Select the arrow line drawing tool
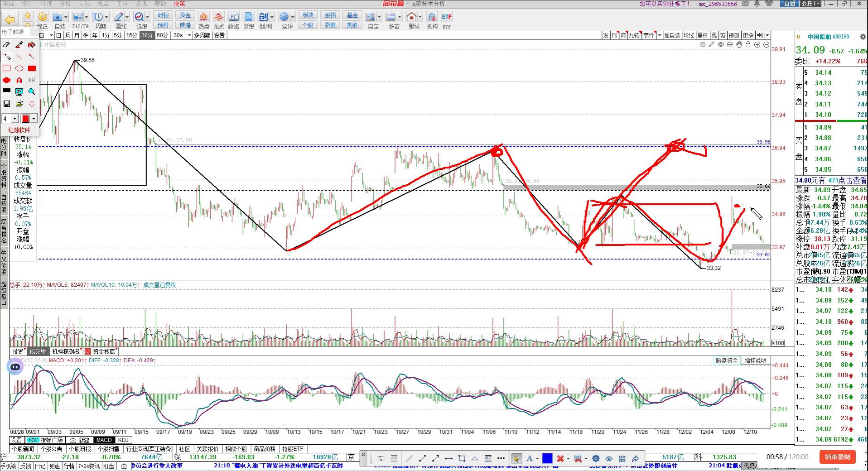868x471 pixels. pos(32,57)
